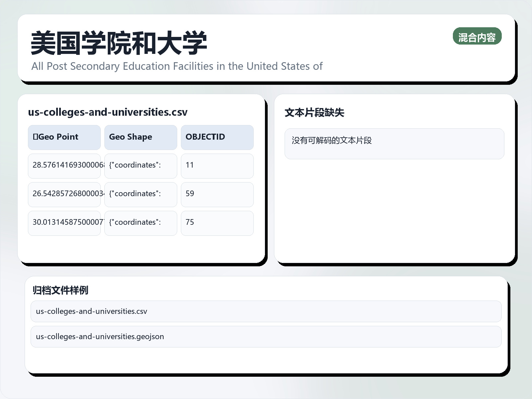
Task: Click the coordinate value starting with 30.013
Action: pos(64,223)
